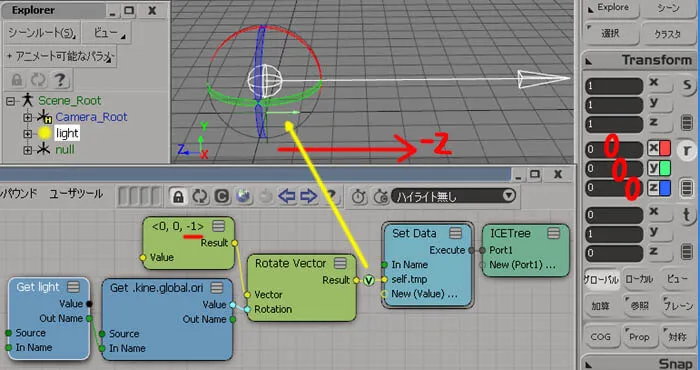Click the translation options icon below t button

(687, 252)
